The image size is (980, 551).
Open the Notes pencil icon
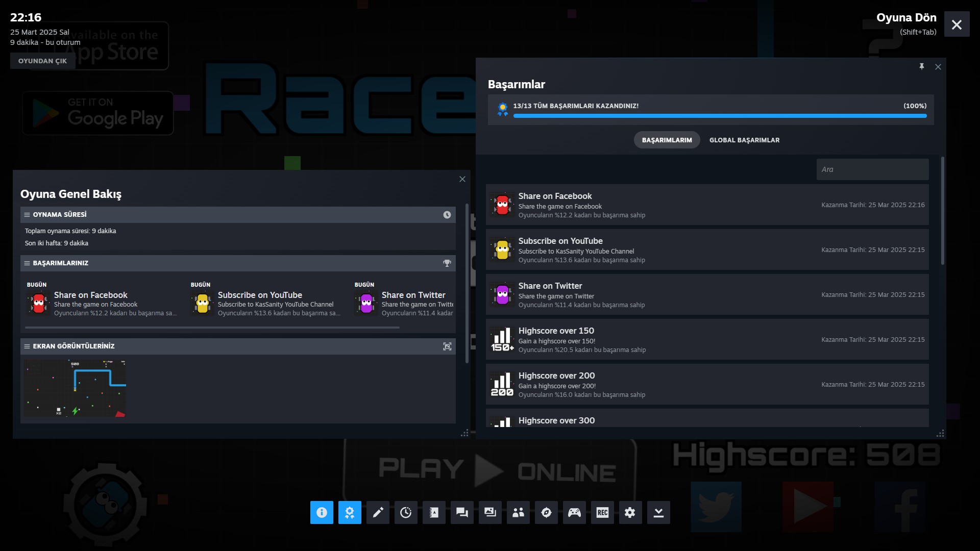(x=378, y=512)
